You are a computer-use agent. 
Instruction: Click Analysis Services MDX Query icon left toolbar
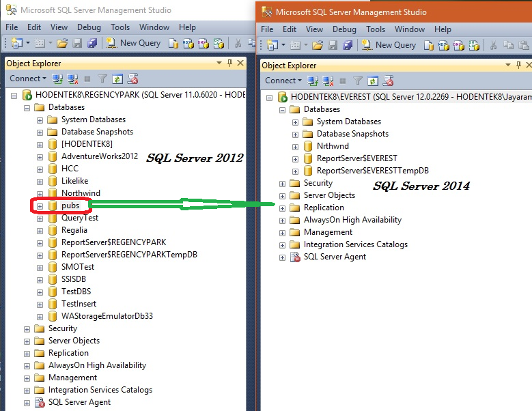(188, 44)
